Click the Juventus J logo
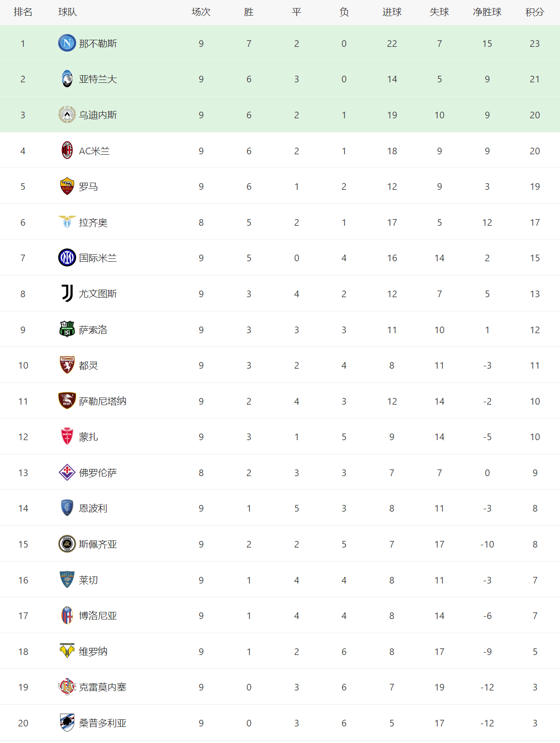The image size is (560, 743). pyautogui.click(x=67, y=293)
